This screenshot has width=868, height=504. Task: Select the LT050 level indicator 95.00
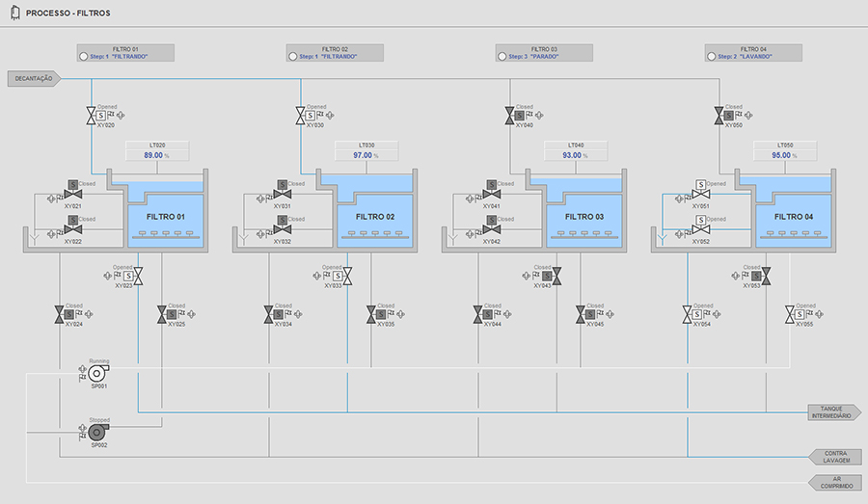[x=781, y=154]
